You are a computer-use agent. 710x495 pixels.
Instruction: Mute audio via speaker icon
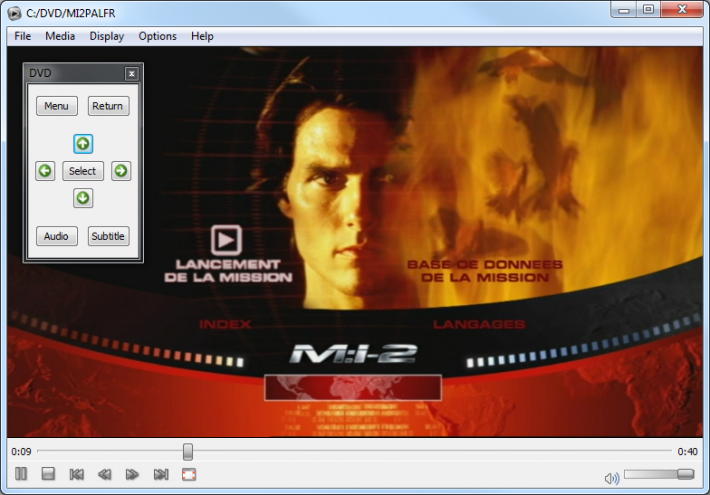pos(612,478)
